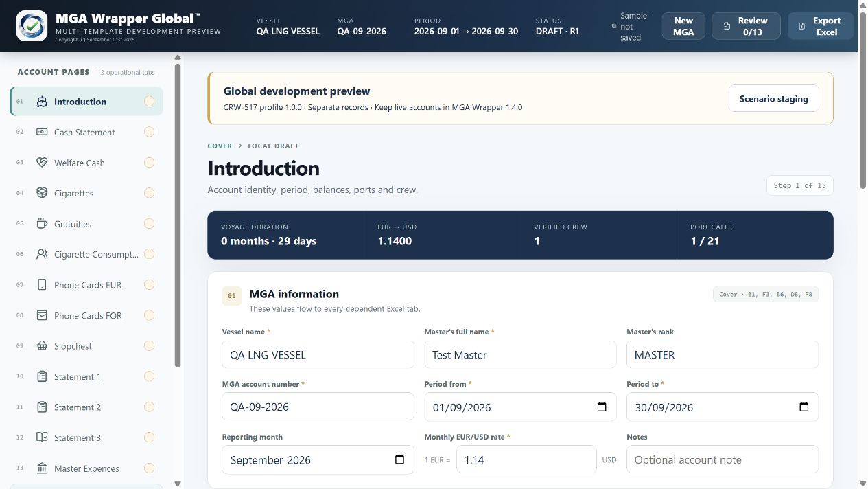The image size is (868, 489).
Task: Click the breadcrumb chevron after COVER
Action: click(240, 146)
